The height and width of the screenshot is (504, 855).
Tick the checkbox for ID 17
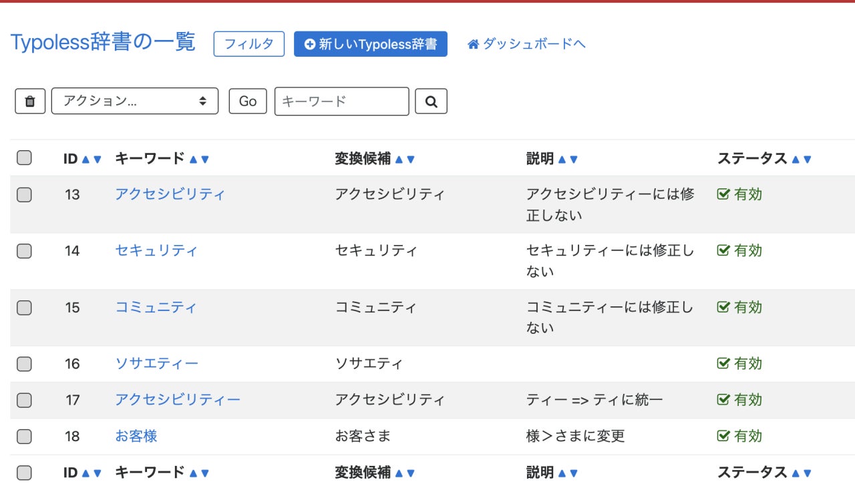coord(24,401)
